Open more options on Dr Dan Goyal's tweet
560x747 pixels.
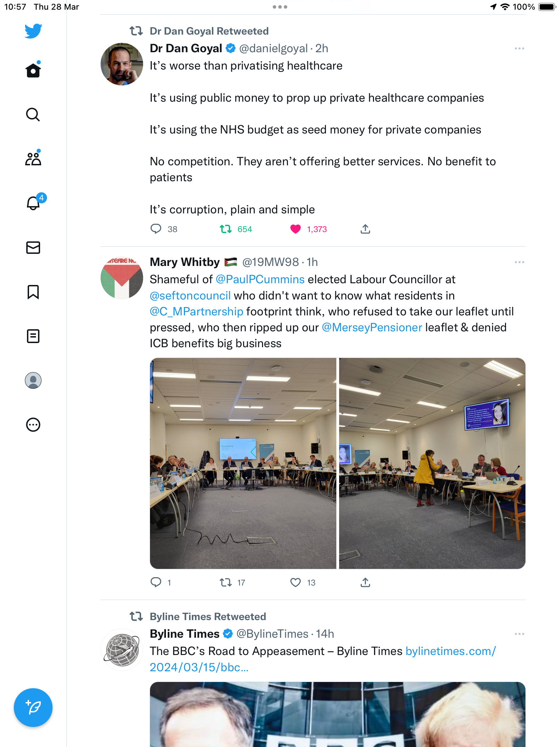click(x=519, y=48)
